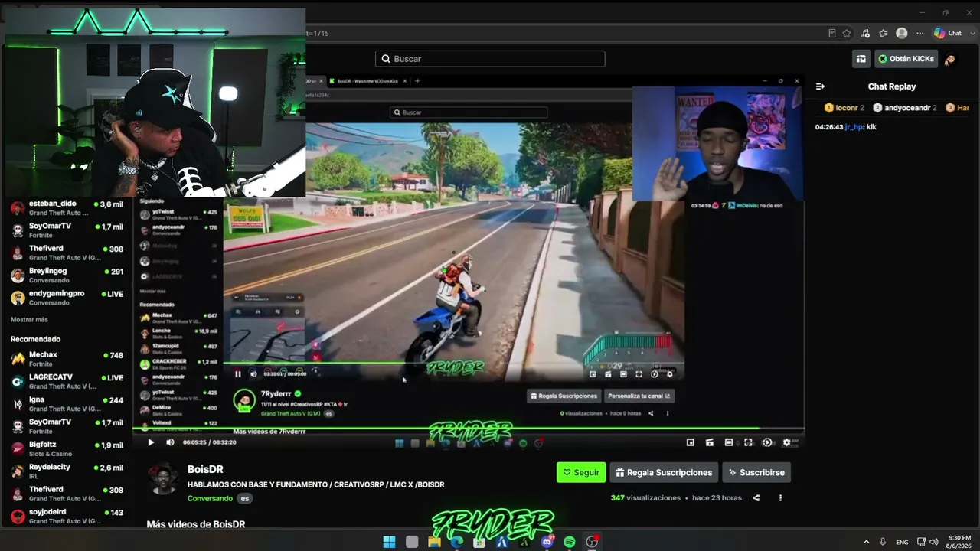The image size is (980, 551).
Task: Open Thefiverd channel above Breylingog
Action: point(67,253)
